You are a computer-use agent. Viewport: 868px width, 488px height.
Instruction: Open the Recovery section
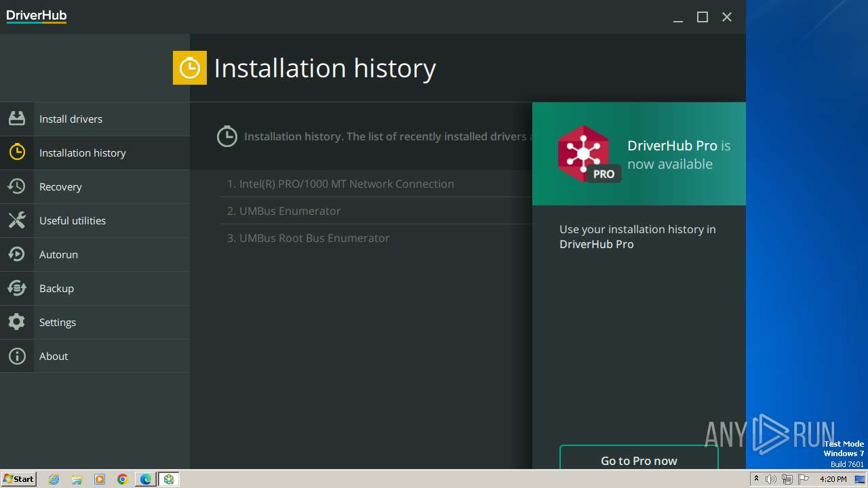tap(95, 186)
